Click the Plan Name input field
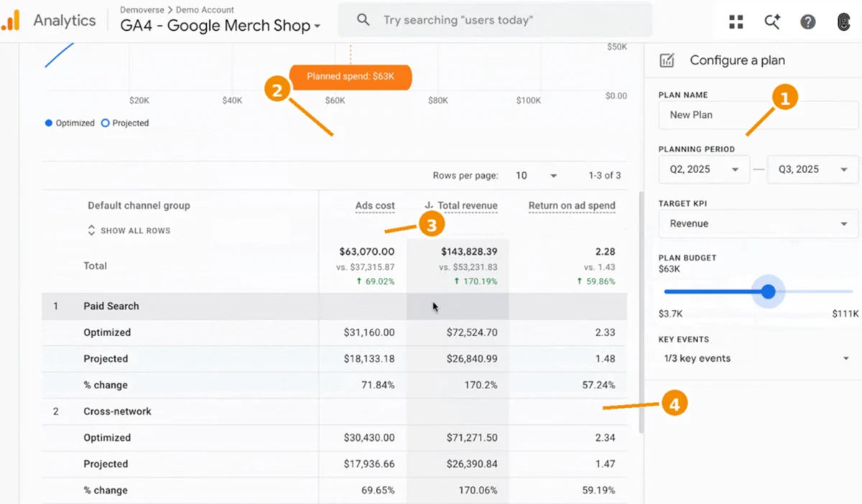Screen dimensions: 862x504 click(759, 115)
